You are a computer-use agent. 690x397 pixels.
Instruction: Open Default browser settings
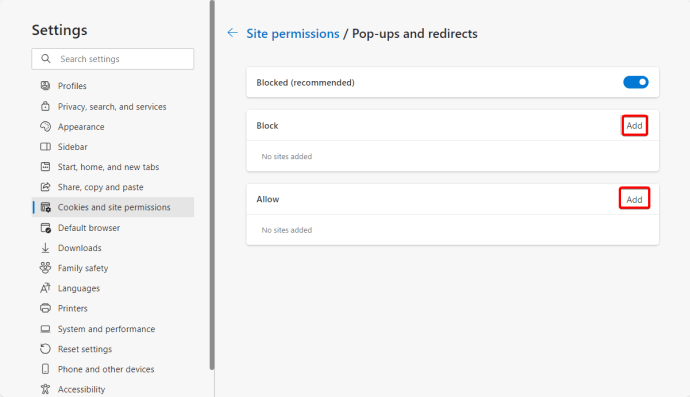pyautogui.click(x=113, y=228)
